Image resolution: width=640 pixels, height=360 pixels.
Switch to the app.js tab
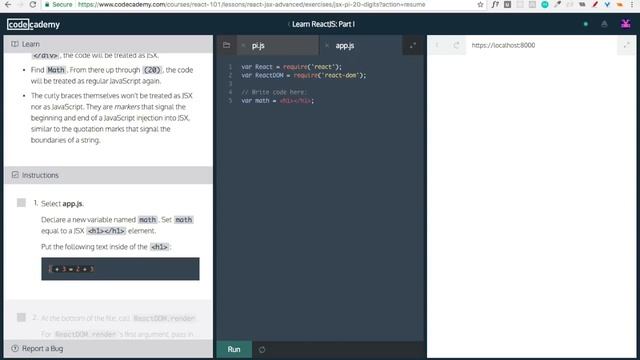tap(361, 45)
